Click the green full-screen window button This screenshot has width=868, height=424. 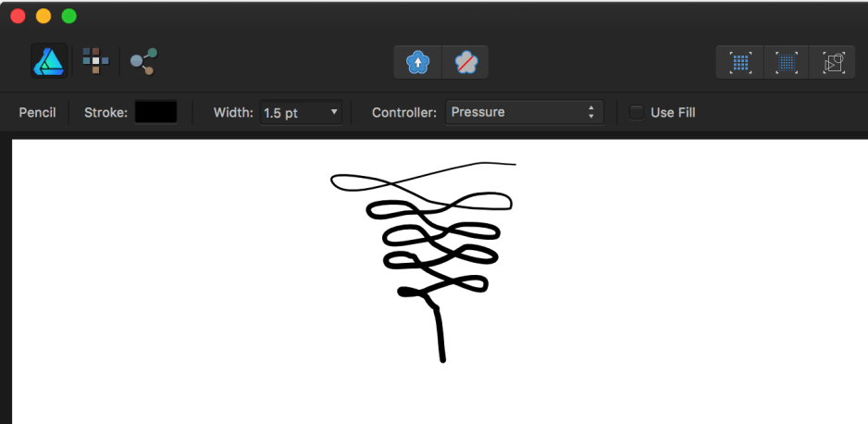click(68, 16)
